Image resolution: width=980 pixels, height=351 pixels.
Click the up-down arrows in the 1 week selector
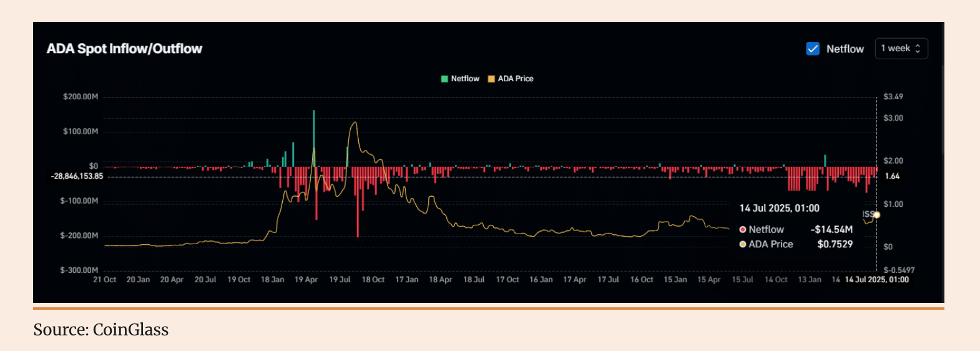(x=918, y=49)
